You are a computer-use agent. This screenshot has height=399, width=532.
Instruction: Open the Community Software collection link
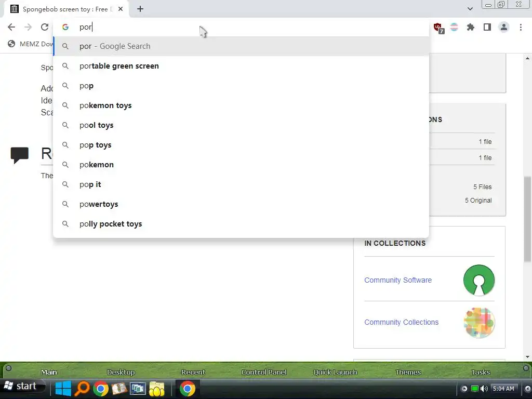398,280
